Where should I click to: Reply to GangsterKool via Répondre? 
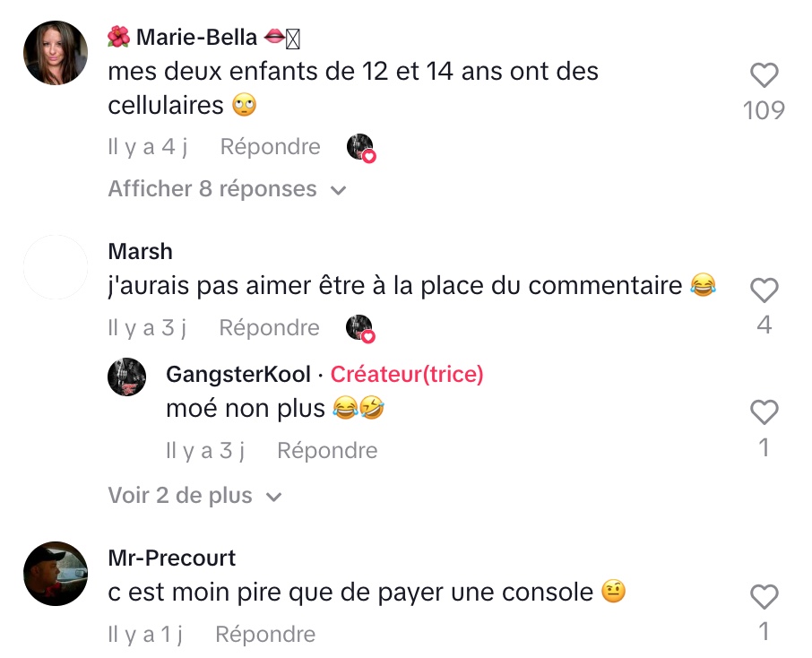327,451
